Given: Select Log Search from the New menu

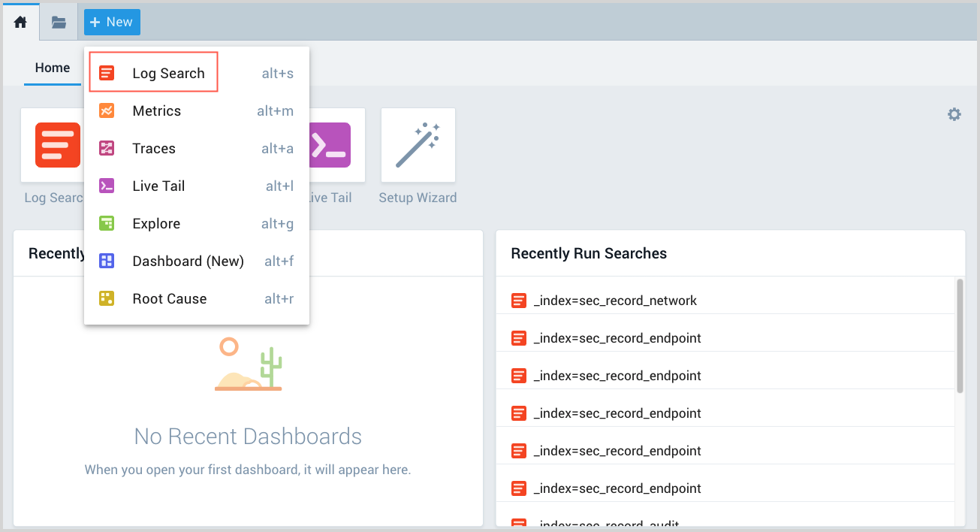Looking at the screenshot, I should (167, 73).
